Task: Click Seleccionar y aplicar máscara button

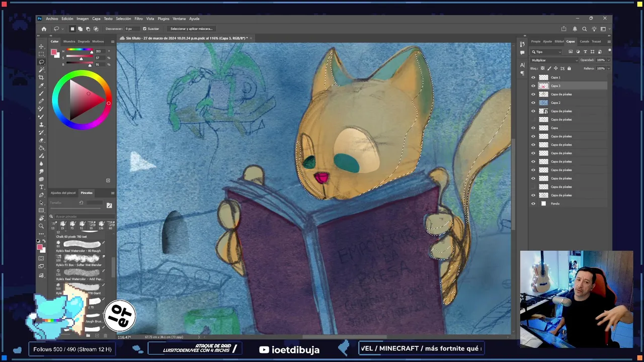Action: pos(191,29)
